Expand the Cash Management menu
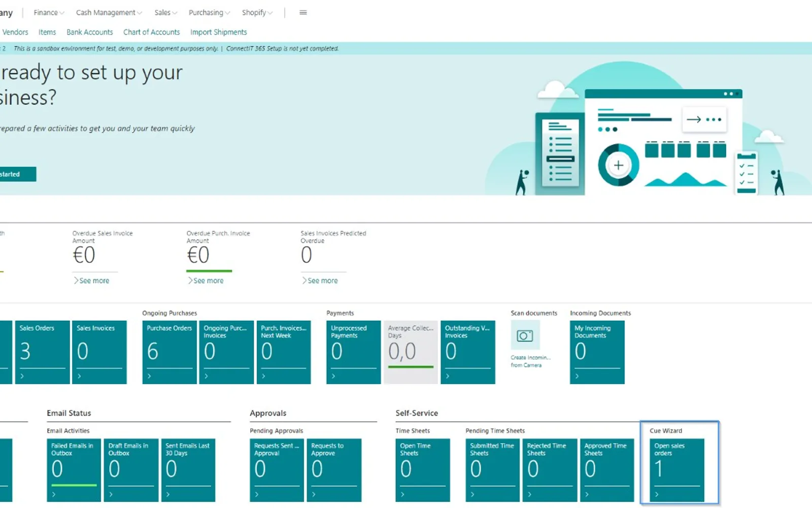The width and height of the screenshot is (812, 508). 109,13
